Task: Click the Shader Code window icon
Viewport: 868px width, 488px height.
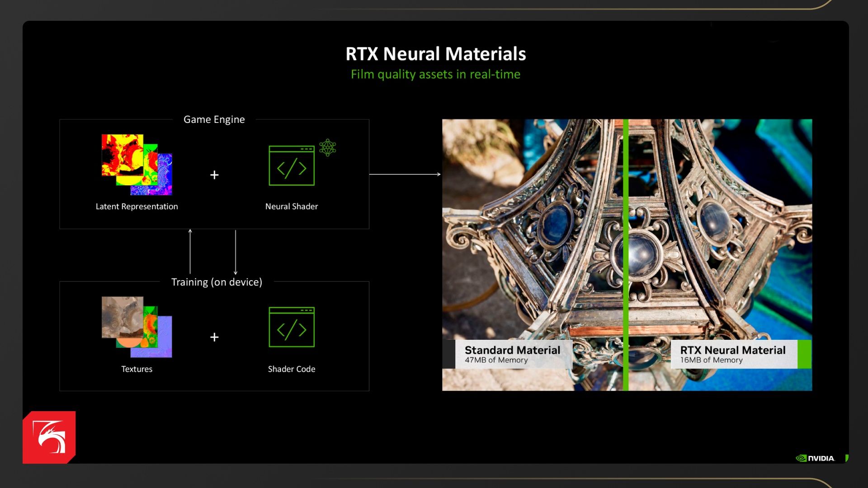Action: coord(292,327)
